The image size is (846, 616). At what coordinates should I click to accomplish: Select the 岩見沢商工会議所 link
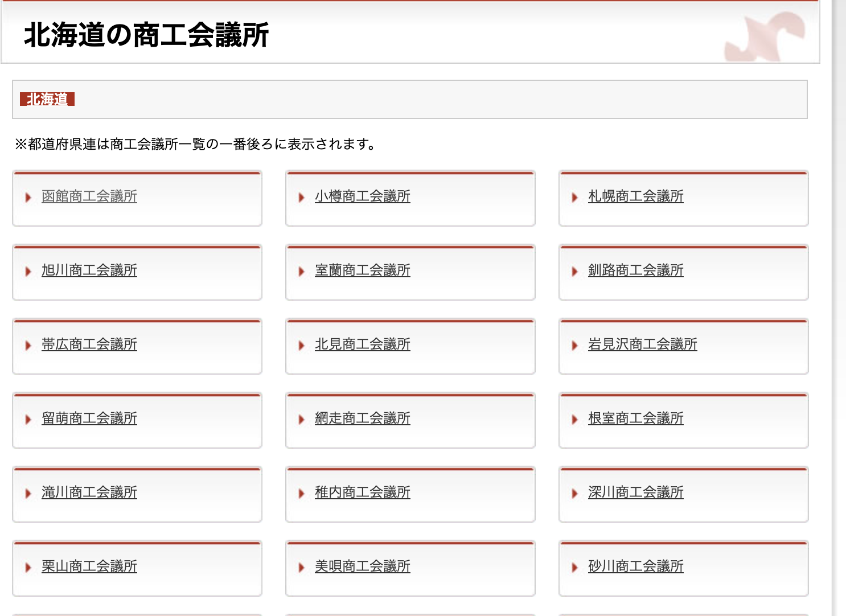[x=643, y=344]
